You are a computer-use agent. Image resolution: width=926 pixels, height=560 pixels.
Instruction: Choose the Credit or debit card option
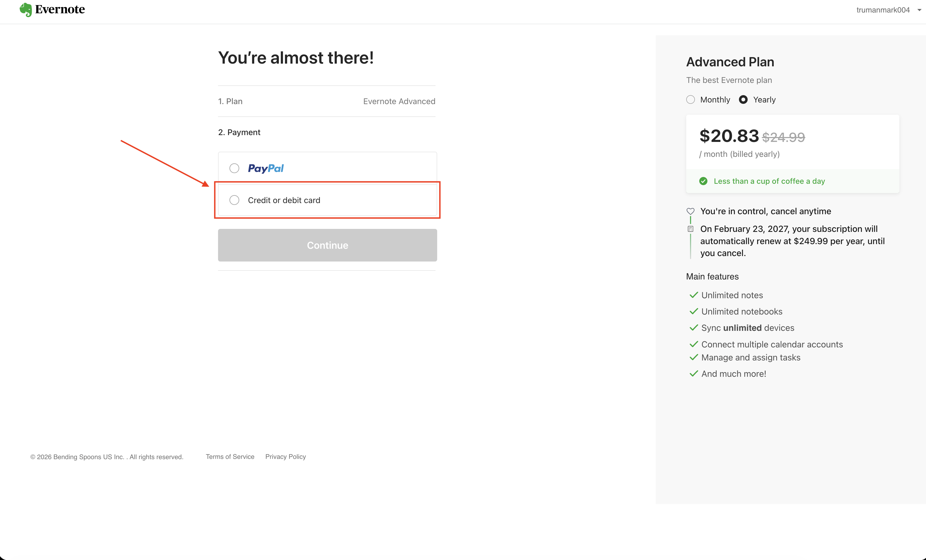234,200
